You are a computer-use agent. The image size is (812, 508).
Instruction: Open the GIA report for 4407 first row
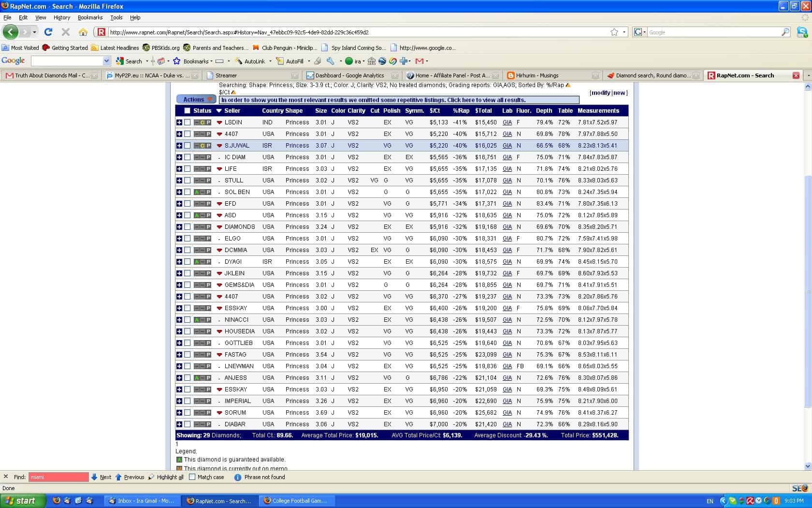507,134
